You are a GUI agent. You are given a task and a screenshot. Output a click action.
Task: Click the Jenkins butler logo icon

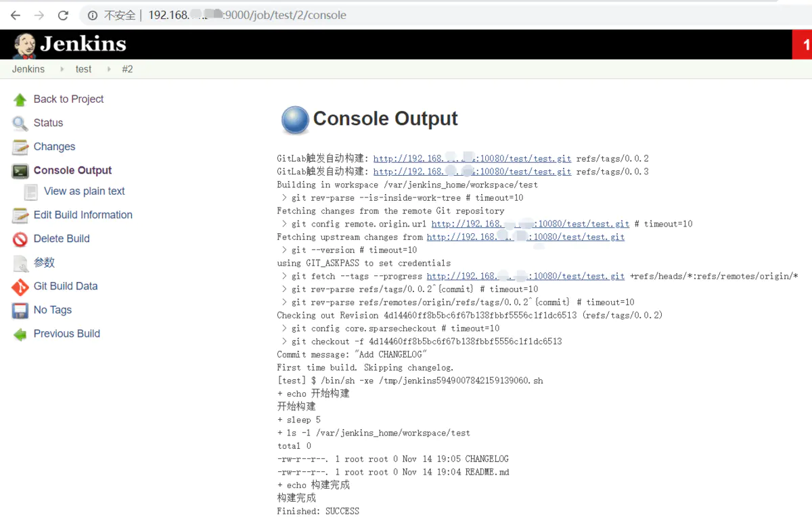[24, 45]
